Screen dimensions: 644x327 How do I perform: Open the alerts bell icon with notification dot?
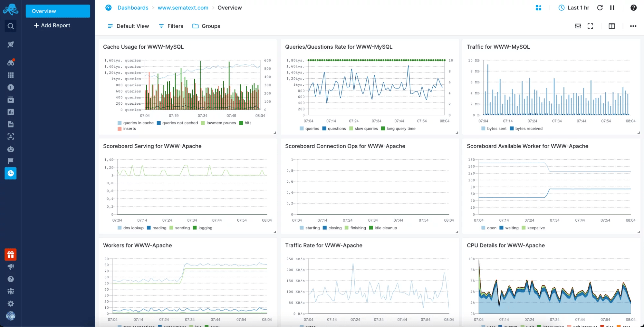10,63
